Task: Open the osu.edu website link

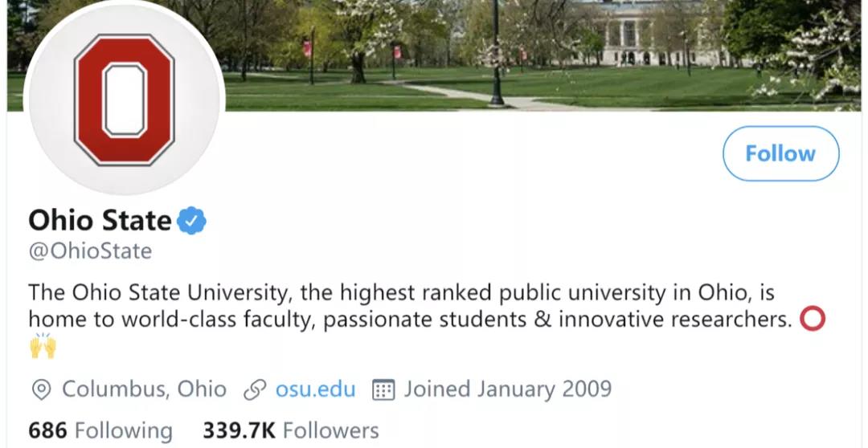Action: (x=315, y=389)
